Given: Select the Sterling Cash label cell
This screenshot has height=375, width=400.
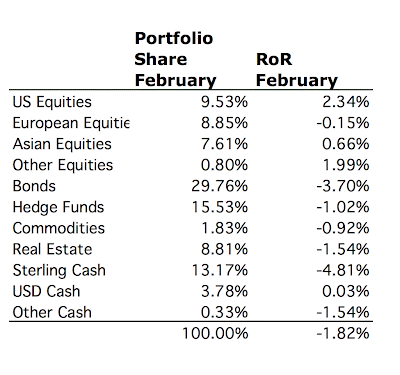Looking at the screenshot, I should 59,270.
